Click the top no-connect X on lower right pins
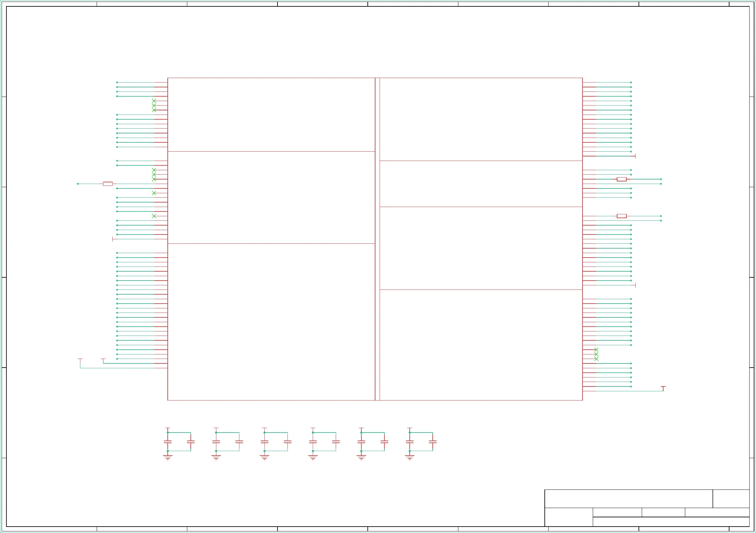This screenshot has height=533, width=756. pyautogui.click(x=596, y=350)
